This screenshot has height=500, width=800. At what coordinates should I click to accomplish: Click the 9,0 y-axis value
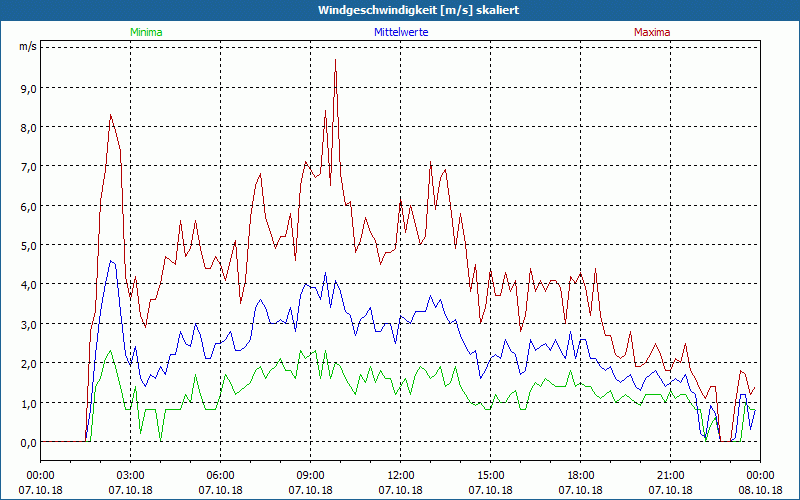[29, 88]
